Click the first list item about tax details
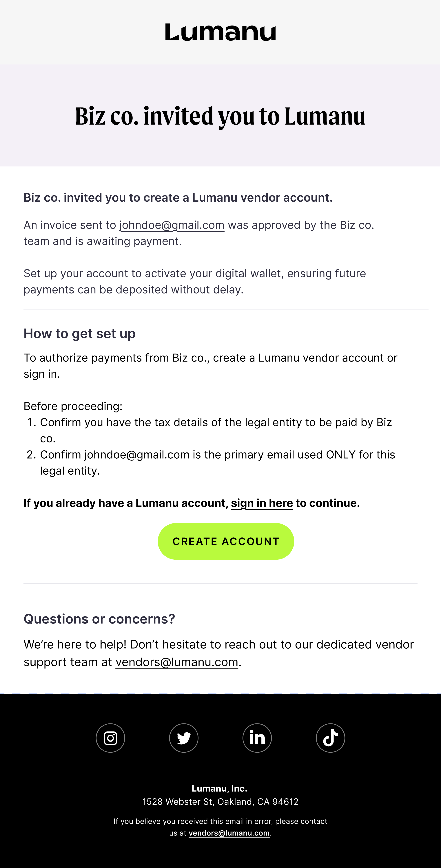Screen dimensions: 441x868 tap(216, 423)
